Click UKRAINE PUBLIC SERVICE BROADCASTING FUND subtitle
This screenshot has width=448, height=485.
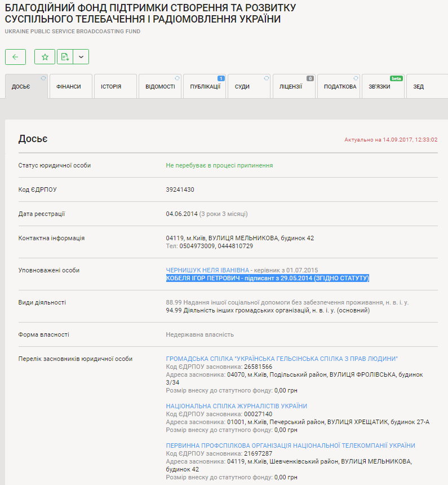[x=73, y=31]
